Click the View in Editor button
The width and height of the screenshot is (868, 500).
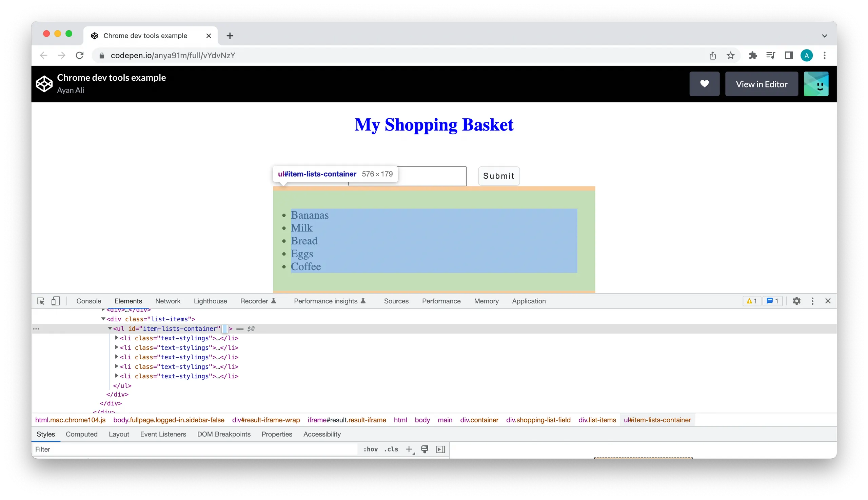coord(761,84)
